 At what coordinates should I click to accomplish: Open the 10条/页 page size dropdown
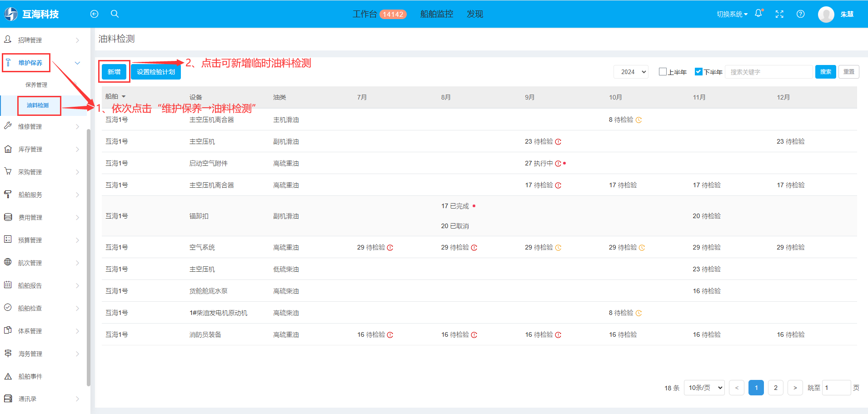pyautogui.click(x=704, y=388)
